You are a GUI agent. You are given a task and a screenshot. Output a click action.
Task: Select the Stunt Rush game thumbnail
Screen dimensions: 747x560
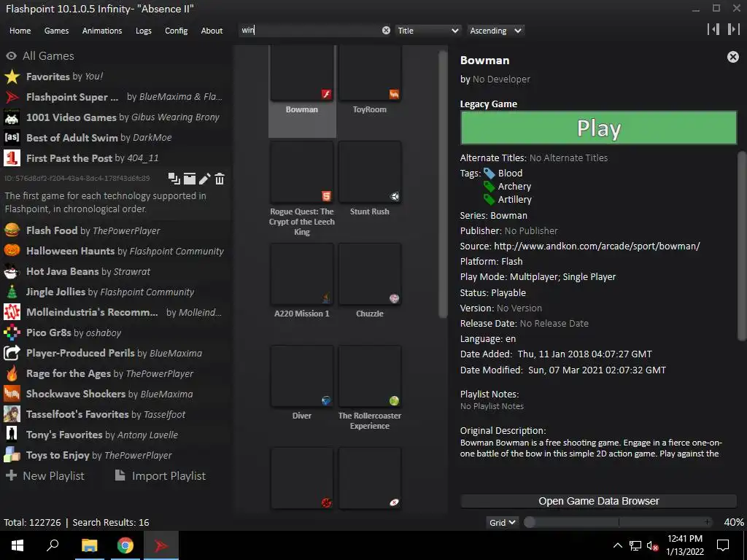point(370,172)
